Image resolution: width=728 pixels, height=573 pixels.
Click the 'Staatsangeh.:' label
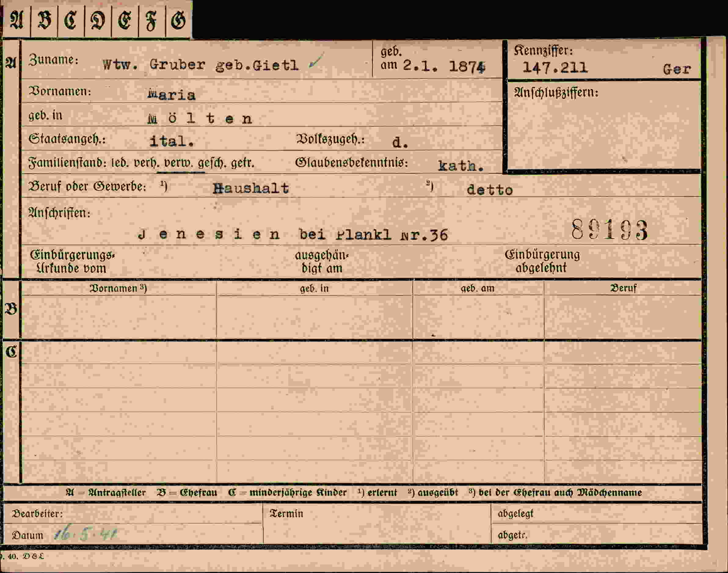(x=67, y=139)
